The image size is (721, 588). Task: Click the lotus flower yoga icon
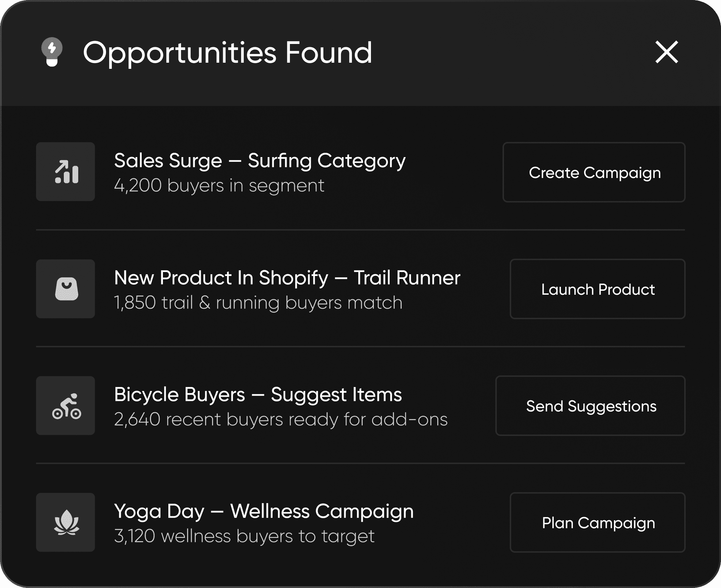(66, 522)
